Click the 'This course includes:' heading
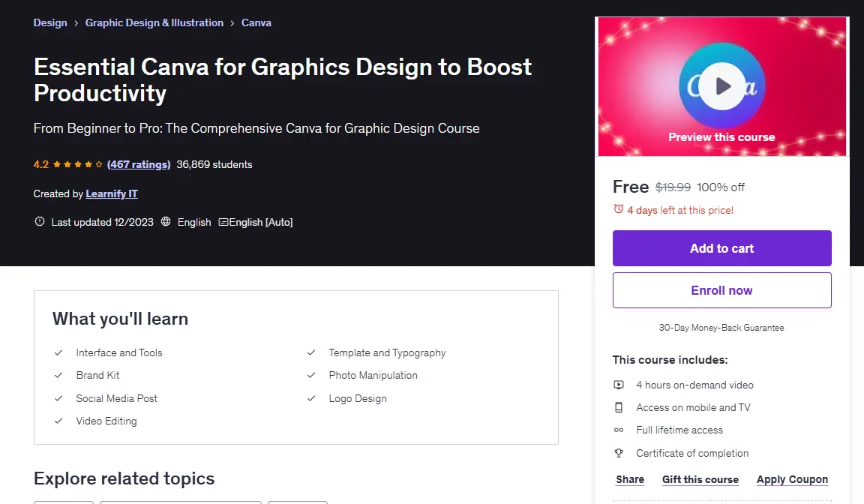The width and height of the screenshot is (864, 504). (670, 360)
